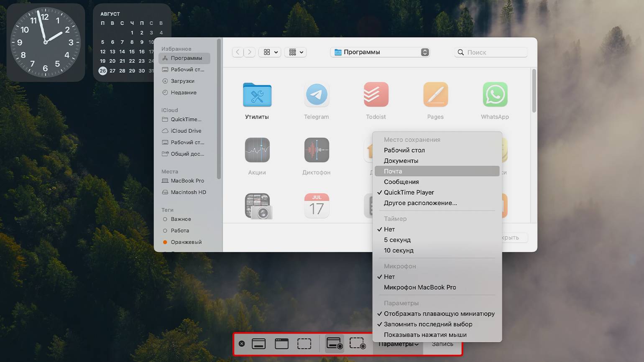Select capture selected window icon
This screenshot has height=362, width=644.
tap(281, 344)
